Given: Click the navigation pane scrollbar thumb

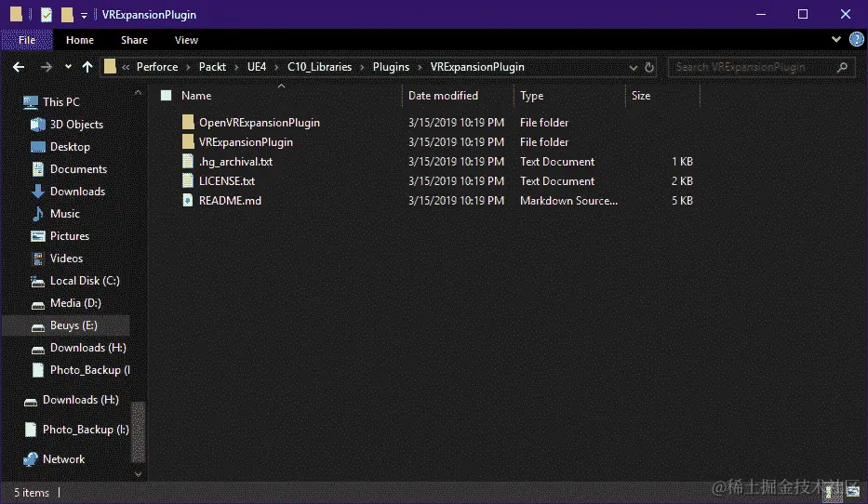Looking at the screenshot, I should click(x=138, y=431).
